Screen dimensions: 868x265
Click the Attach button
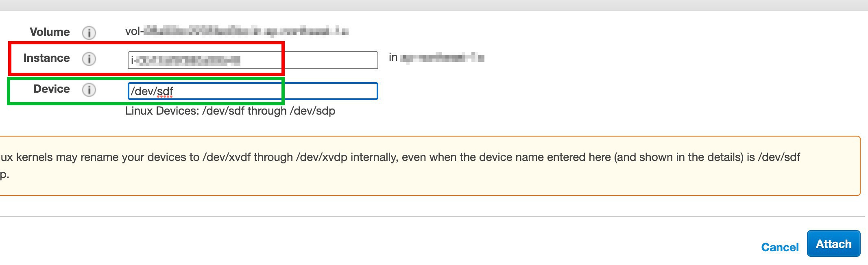[x=833, y=244]
